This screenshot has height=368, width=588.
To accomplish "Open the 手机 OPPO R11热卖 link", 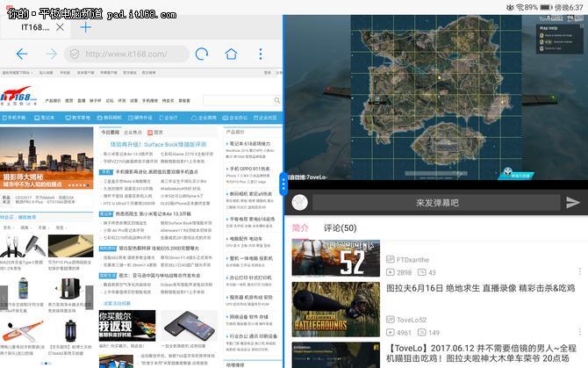I will 250,169.
